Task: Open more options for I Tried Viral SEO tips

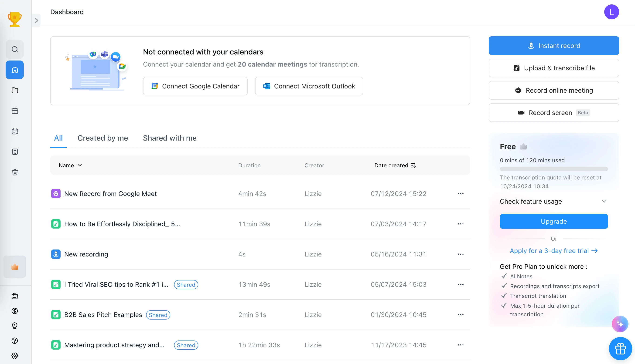Action: pyautogui.click(x=461, y=284)
